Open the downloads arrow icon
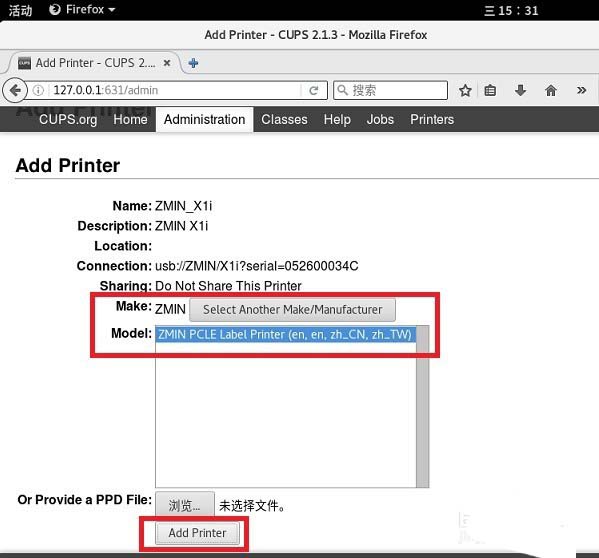Viewport: 599px width, 558px height. pyautogui.click(x=520, y=91)
